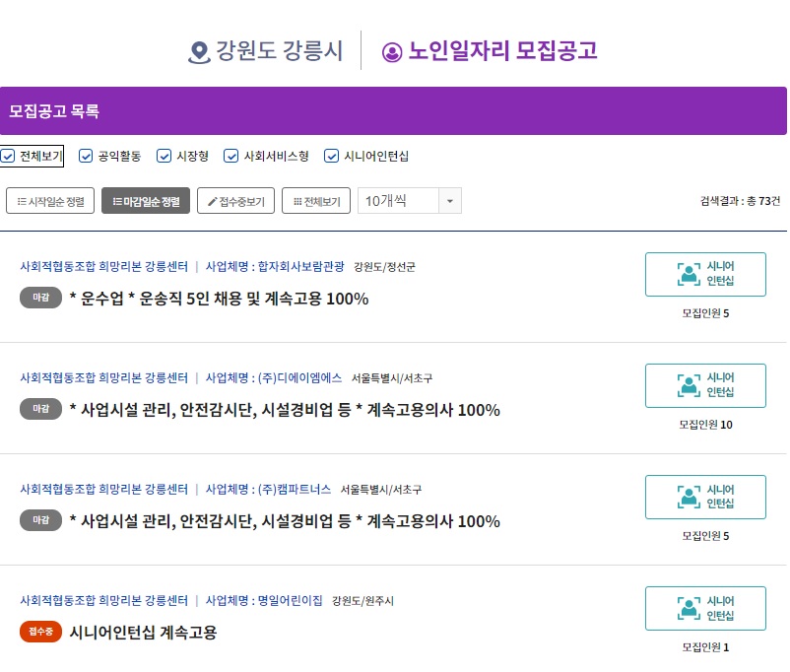
Task: Select the 마감일순 정렬 button
Action: coord(146,201)
